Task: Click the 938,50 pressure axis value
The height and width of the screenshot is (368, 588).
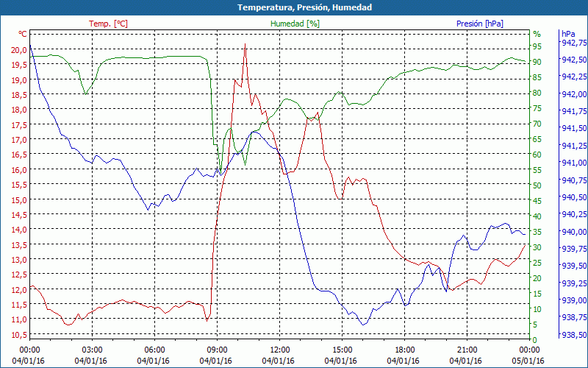Action: (x=573, y=335)
